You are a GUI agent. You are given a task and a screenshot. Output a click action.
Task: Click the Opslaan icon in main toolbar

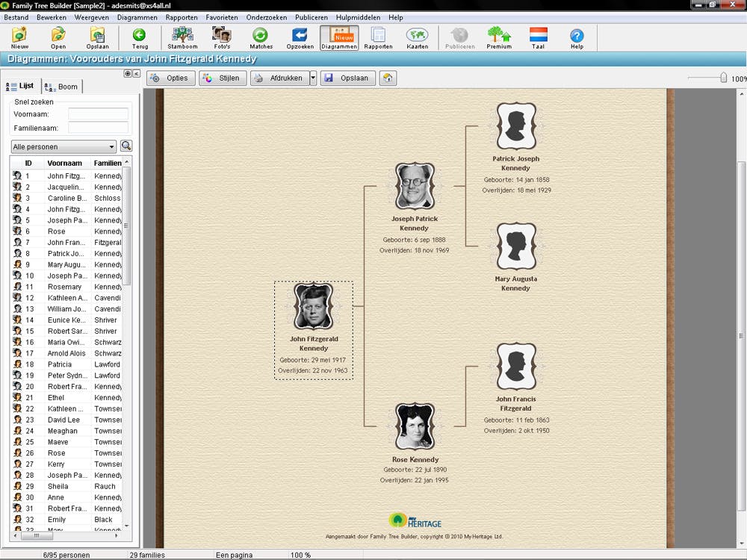[98, 37]
